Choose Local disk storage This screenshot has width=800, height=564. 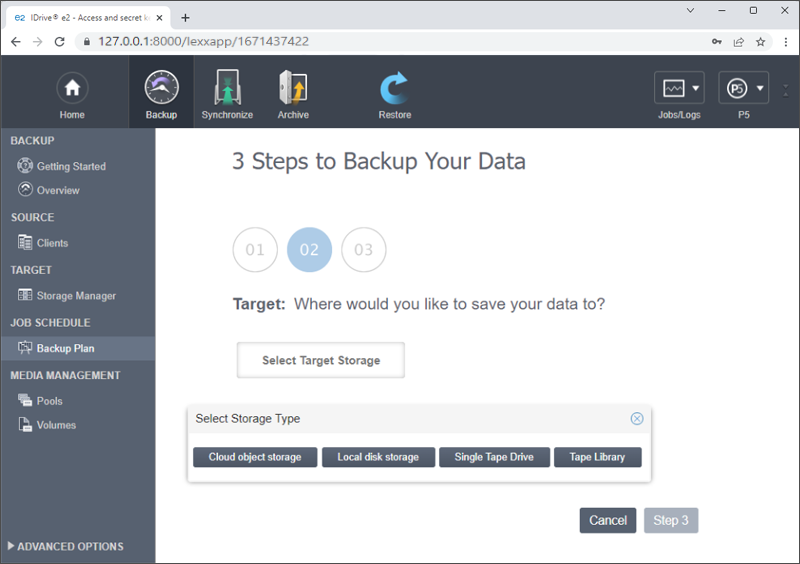[378, 457]
